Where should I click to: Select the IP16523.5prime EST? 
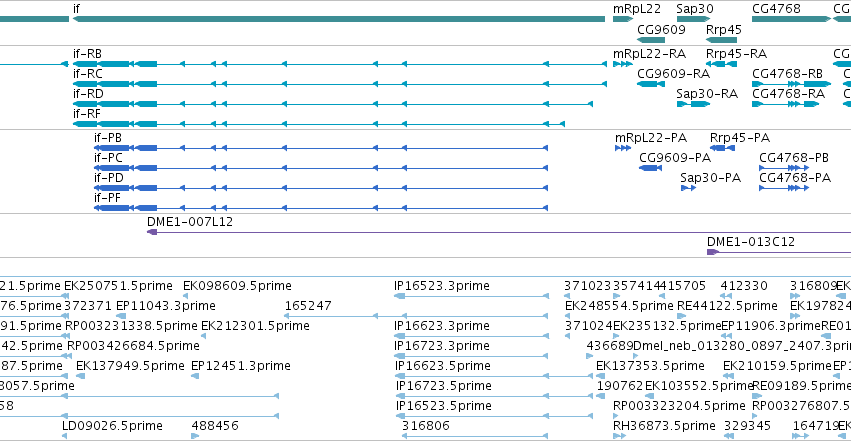click(494, 416)
